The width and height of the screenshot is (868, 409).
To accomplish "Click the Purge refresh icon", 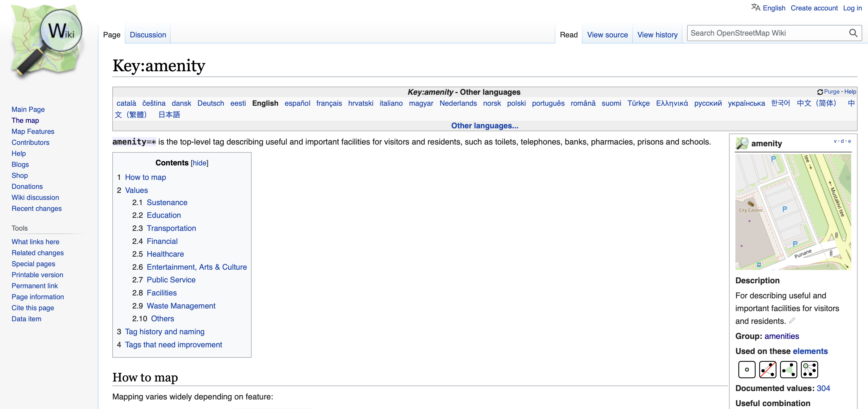I will (x=820, y=92).
